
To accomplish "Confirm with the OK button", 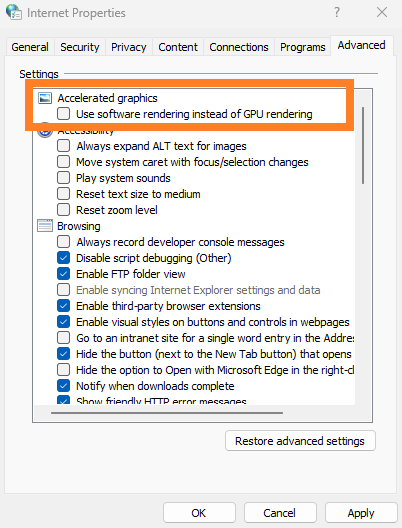I will pos(199,513).
